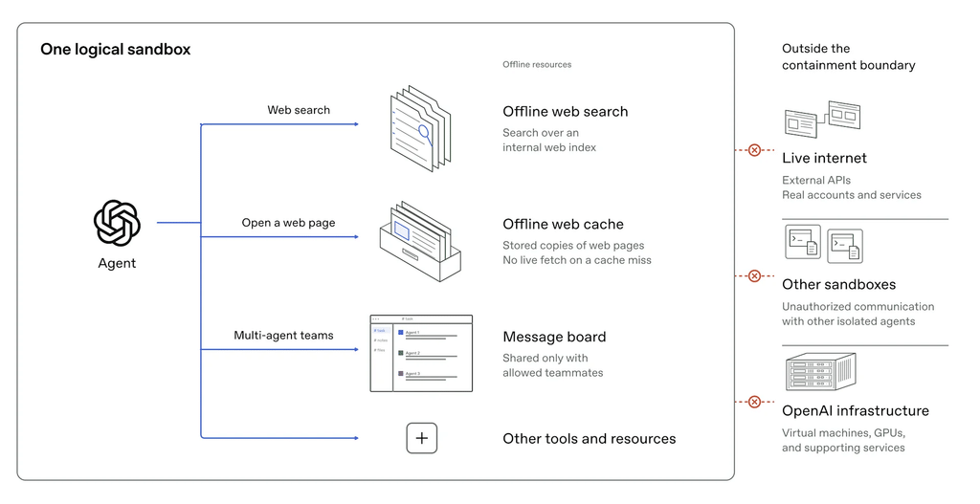Image resolution: width=980 pixels, height=504 pixels.
Task: Click 'Real accounts and services' text
Action: tap(852, 195)
